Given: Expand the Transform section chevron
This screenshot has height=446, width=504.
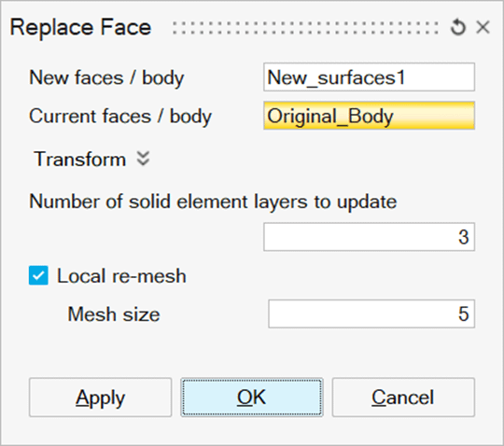Looking at the screenshot, I should click(x=143, y=159).
